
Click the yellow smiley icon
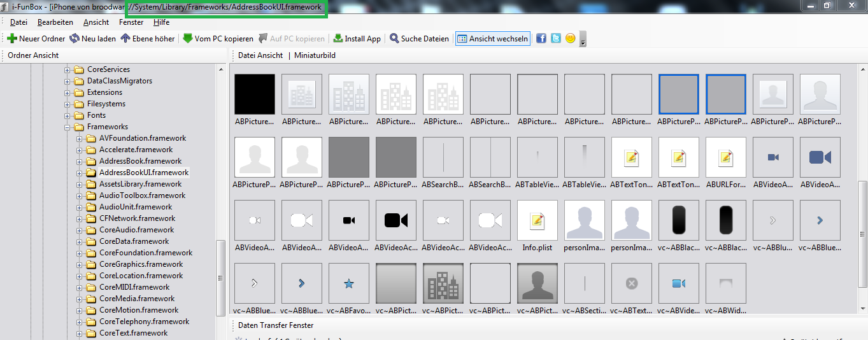571,38
